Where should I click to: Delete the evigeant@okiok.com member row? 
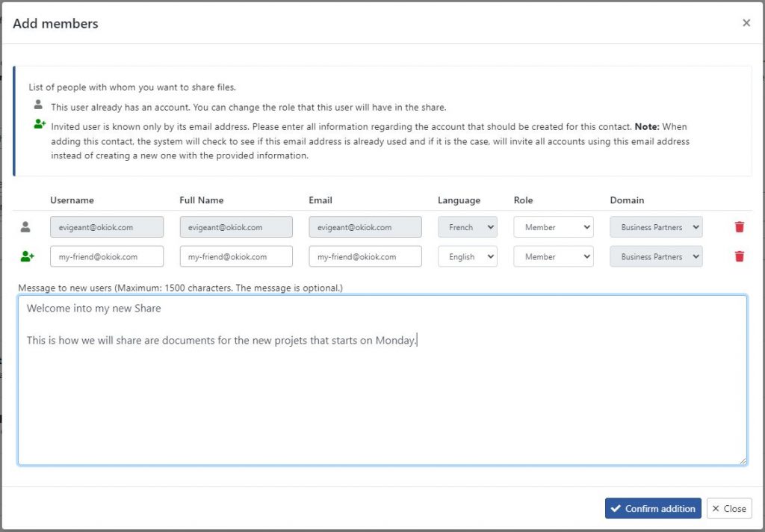[739, 227]
